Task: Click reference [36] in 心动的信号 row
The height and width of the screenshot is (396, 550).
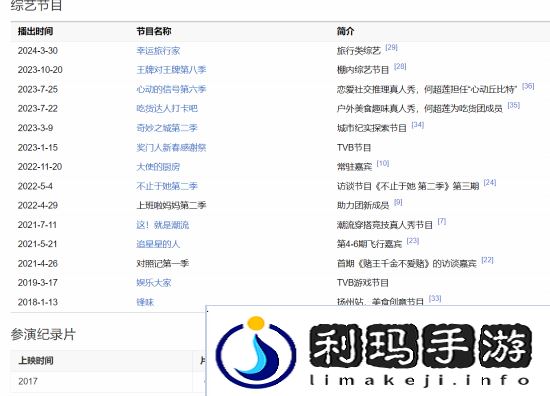Action: [x=528, y=86]
